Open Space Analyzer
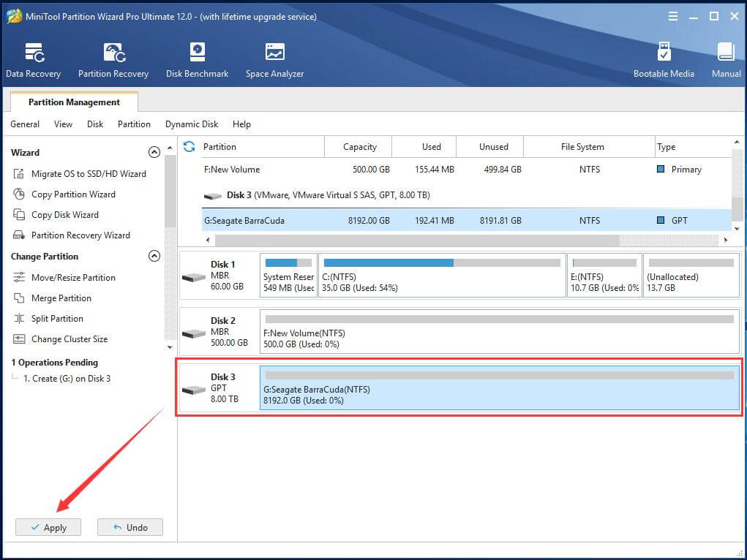Screen dimensions: 747x560 [274, 60]
